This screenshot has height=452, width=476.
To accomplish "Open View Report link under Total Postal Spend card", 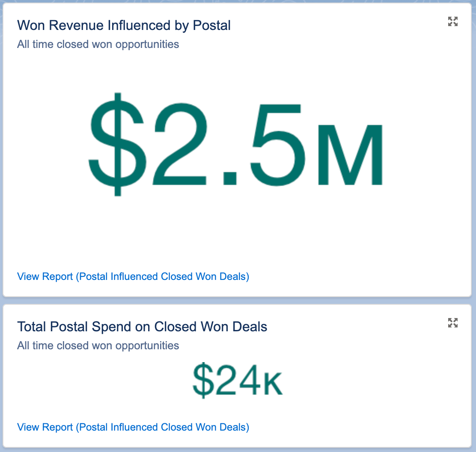I will tap(133, 427).
